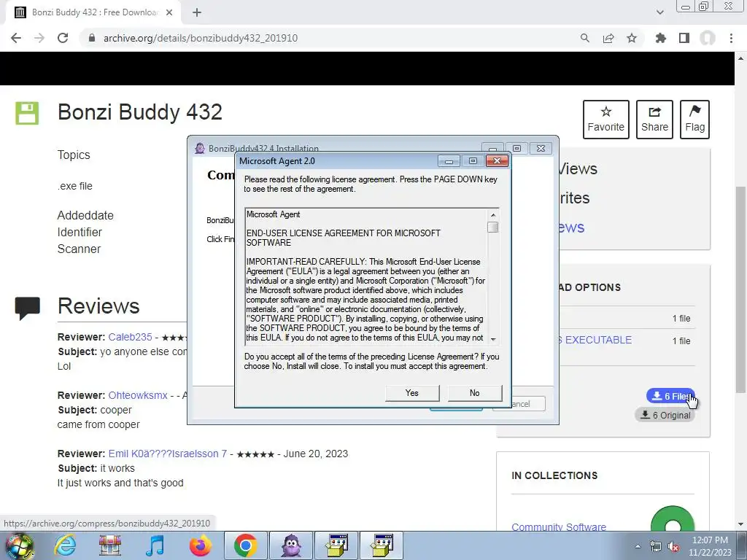Click the green floppy disk software icon

[27, 113]
